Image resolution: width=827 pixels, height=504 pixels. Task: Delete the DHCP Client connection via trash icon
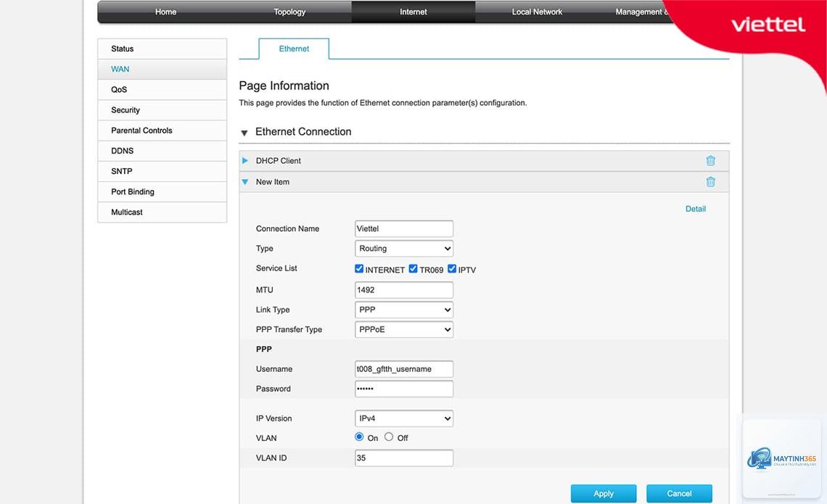click(710, 160)
